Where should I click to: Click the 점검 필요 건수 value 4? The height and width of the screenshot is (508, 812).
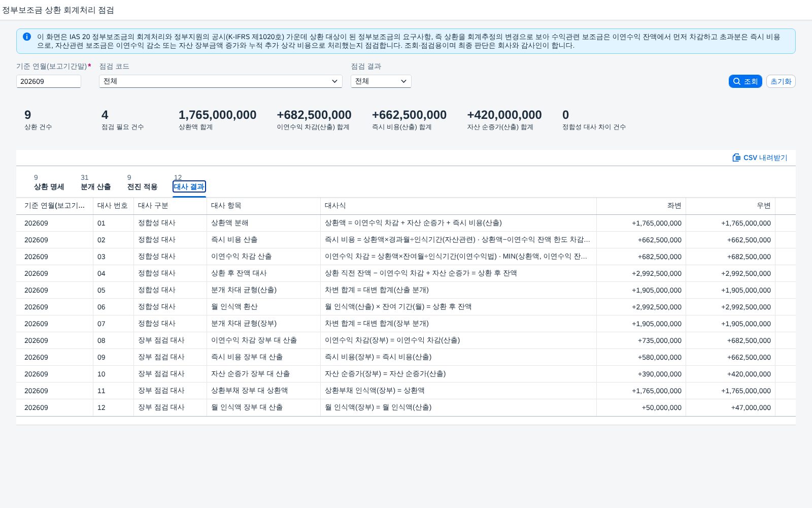[105, 115]
